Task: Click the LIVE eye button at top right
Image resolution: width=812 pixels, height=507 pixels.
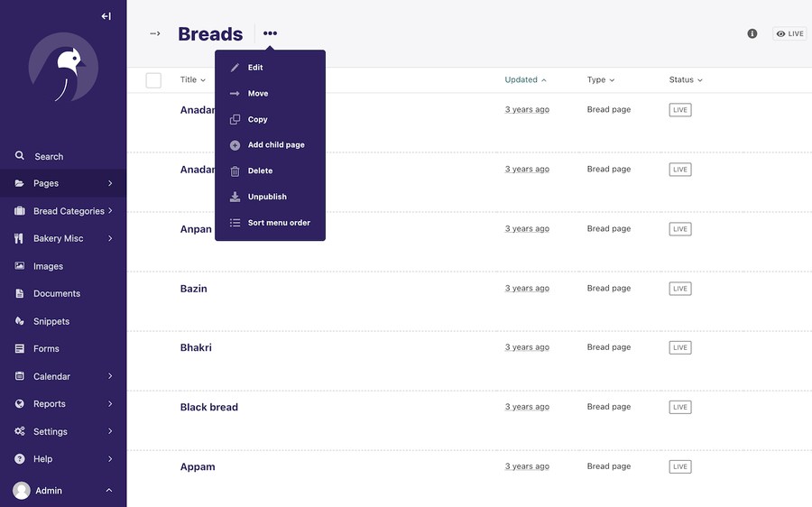Action: click(789, 33)
